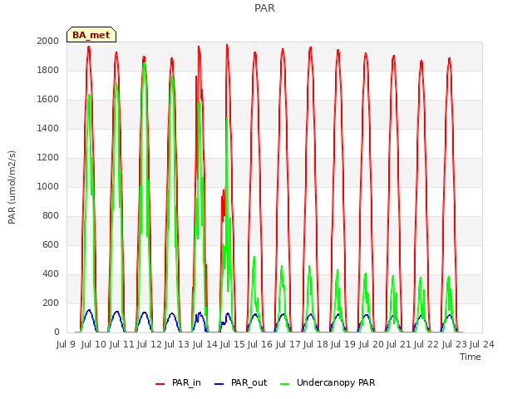Click the 1400 y-axis tick label
Screen dimensions: 532x399
coord(48,128)
